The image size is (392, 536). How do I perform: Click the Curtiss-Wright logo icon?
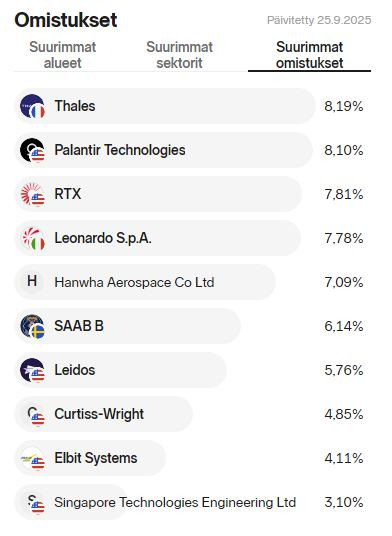click(32, 414)
